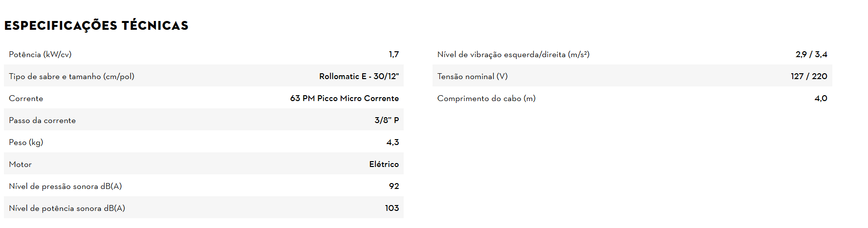Viewport: 868px width, 228px height.
Task: Click the Corrente row label
Action: 26,98
